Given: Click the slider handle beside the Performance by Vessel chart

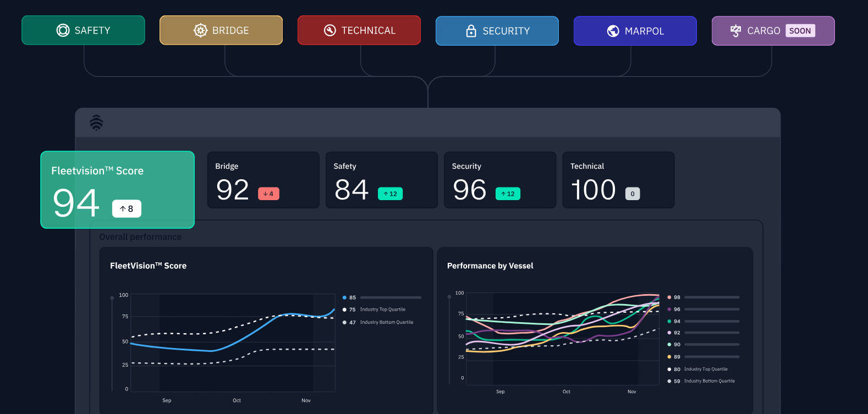Looking at the screenshot, I should tap(449, 296).
